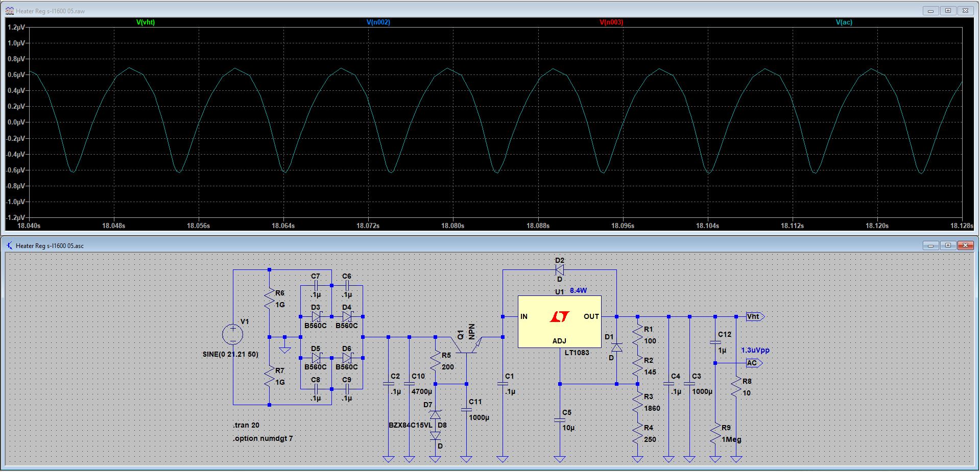
Task: Click the .option numdgt 7 directive
Action: click(x=263, y=438)
